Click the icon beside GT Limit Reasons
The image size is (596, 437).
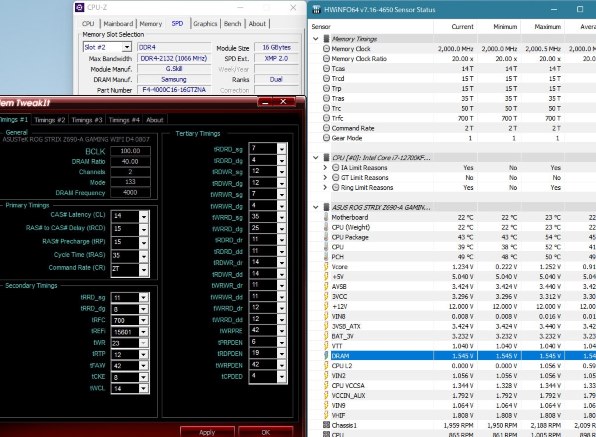[335, 177]
